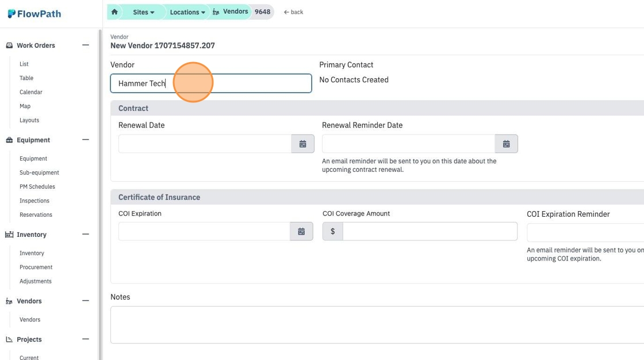644x360 pixels.
Task: Open Work Orders Map view
Action: pos(25,106)
